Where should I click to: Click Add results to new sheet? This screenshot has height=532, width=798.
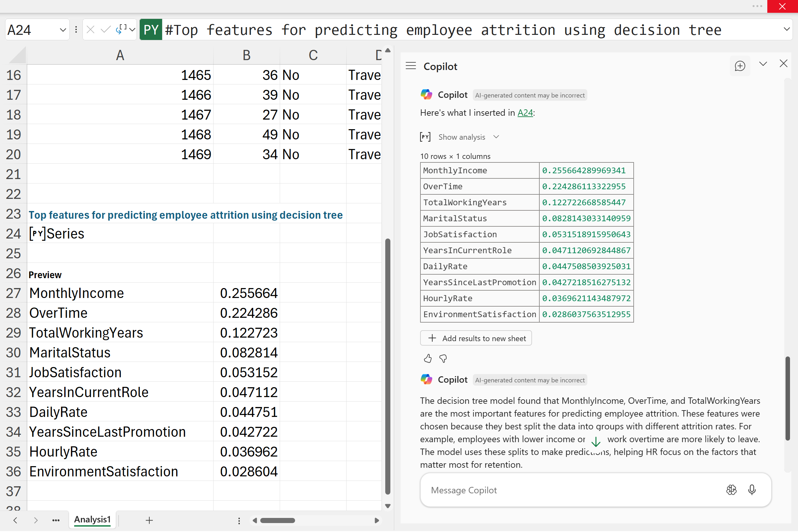coord(476,339)
